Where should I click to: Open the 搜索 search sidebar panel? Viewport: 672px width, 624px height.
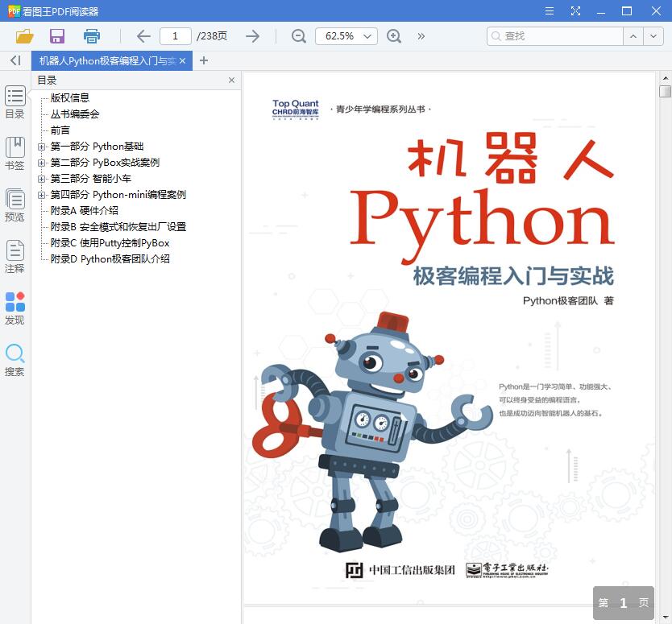(x=15, y=358)
